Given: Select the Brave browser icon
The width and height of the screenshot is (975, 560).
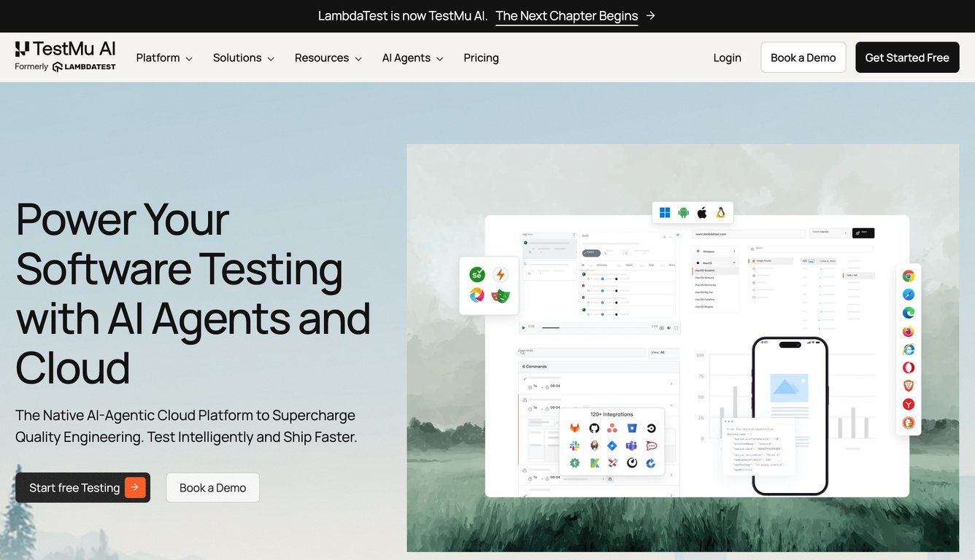Looking at the screenshot, I should click(x=908, y=386).
